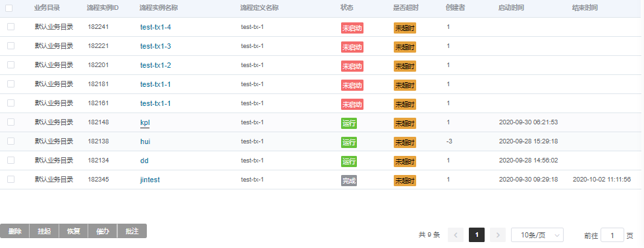
Task: Click the 完成 status tag for jintest
Action: point(349,180)
